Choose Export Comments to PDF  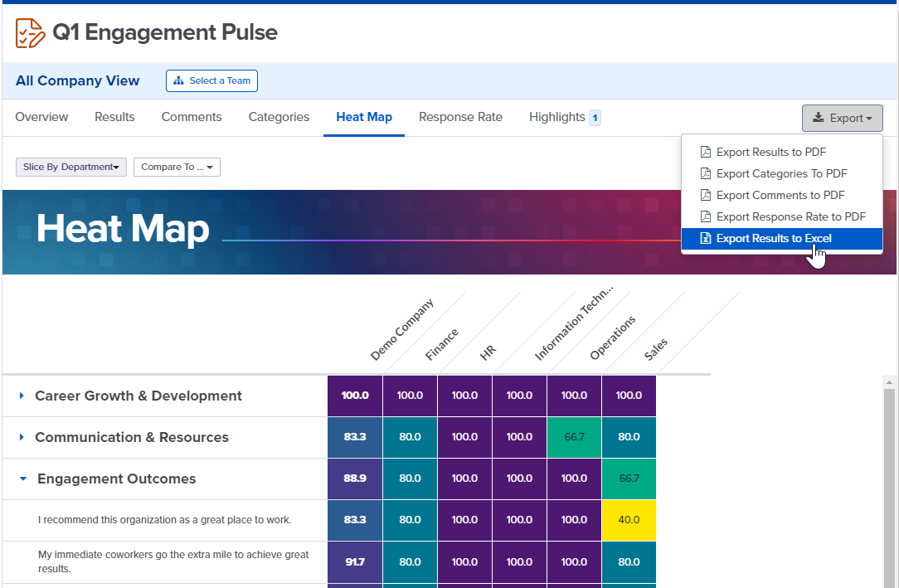(782, 196)
